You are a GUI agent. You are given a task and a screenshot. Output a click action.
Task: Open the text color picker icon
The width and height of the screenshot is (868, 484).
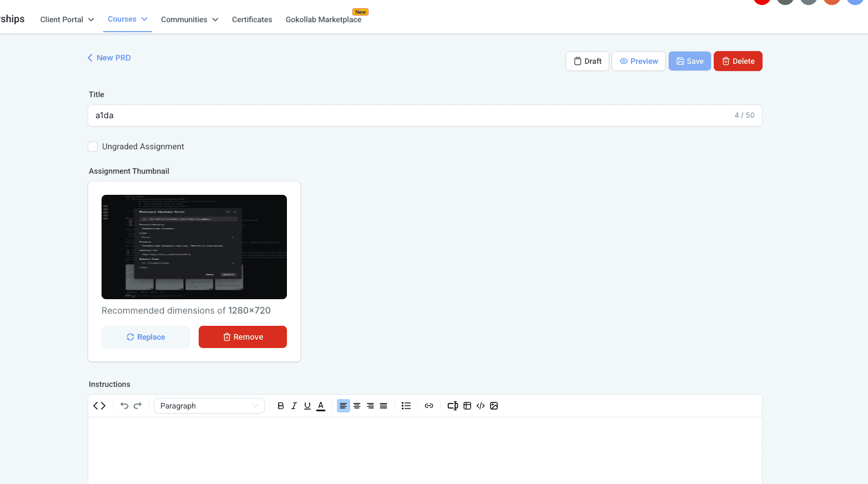click(x=321, y=406)
